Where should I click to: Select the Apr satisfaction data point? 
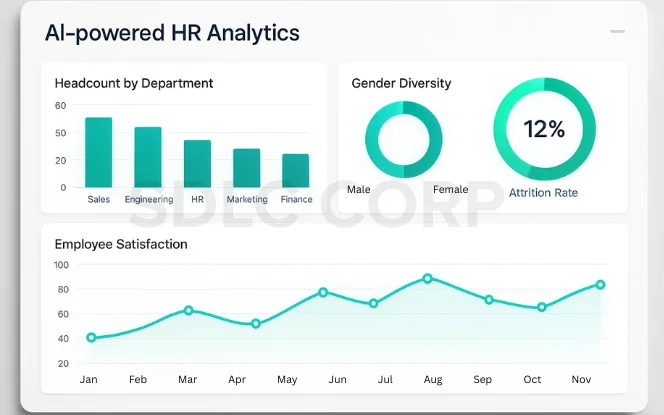256,324
